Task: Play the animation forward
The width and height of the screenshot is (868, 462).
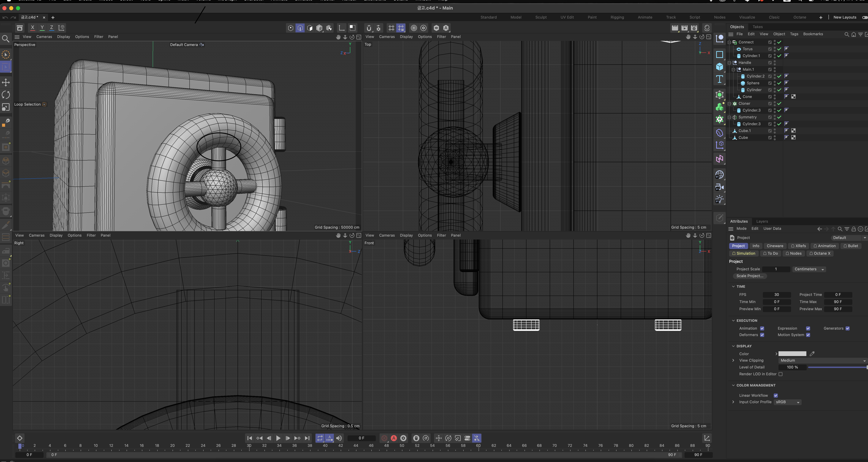Action: pyautogui.click(x=278, y=438)
